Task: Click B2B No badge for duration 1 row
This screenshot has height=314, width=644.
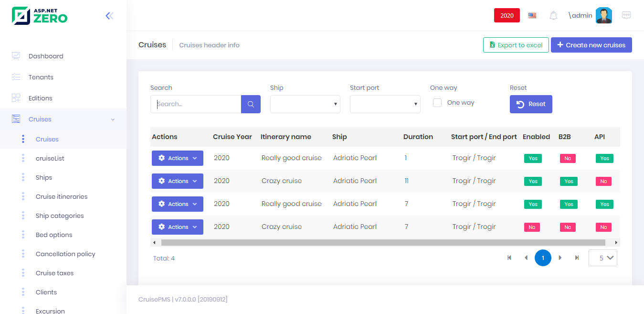Action: pyautogui.click(x=568, y=158)
